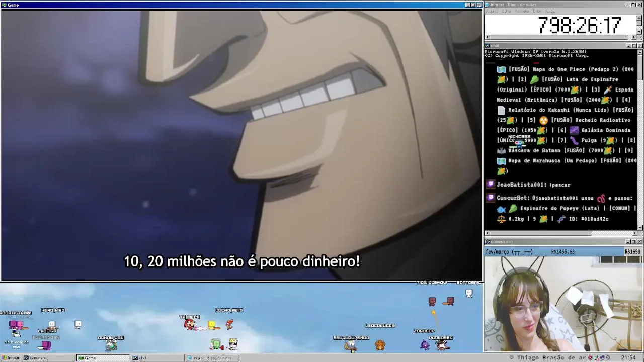Switch to camera.exe in the taskbar
Viewport: 644px width, 362px height.
click(x=48, y=358)
